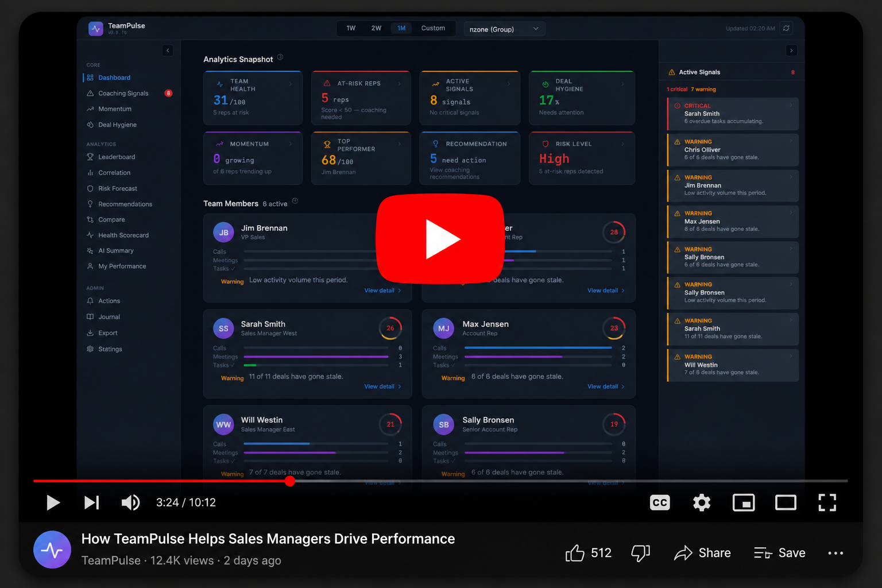Viewport: 882px width, 588px height.
Task: Expand the Active Signals card chevron
Action: click(508, 84)
